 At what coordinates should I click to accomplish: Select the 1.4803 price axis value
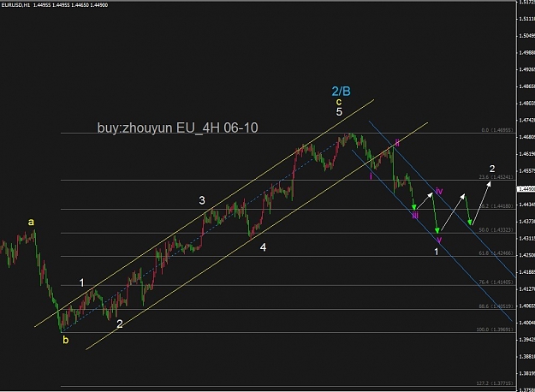coord(526,103)
